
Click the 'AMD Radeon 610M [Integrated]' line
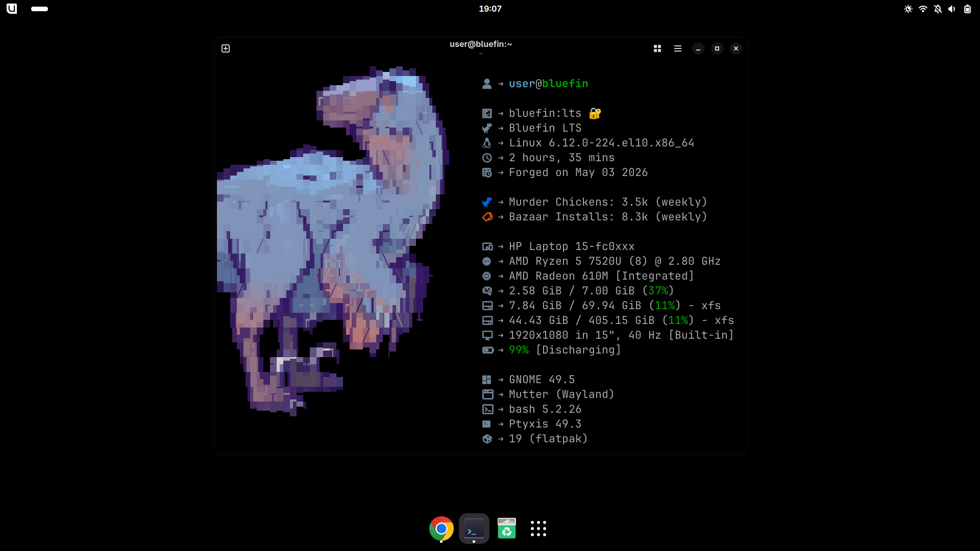click(x=601, y=276)
